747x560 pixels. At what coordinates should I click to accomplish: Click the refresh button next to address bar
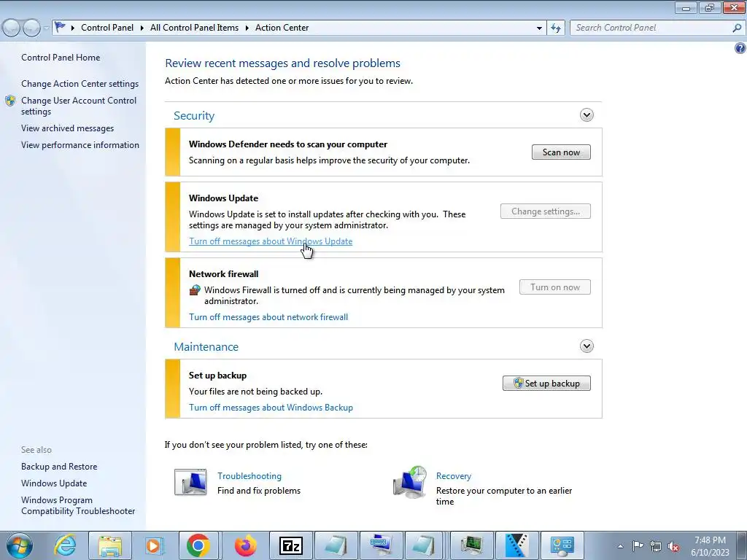[x=555, y=28]
